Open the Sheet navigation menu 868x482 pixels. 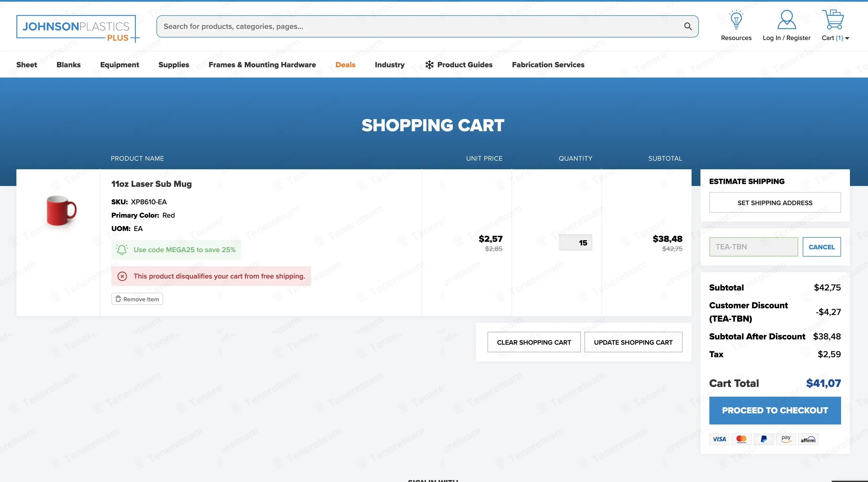click(x=27, y=65)
